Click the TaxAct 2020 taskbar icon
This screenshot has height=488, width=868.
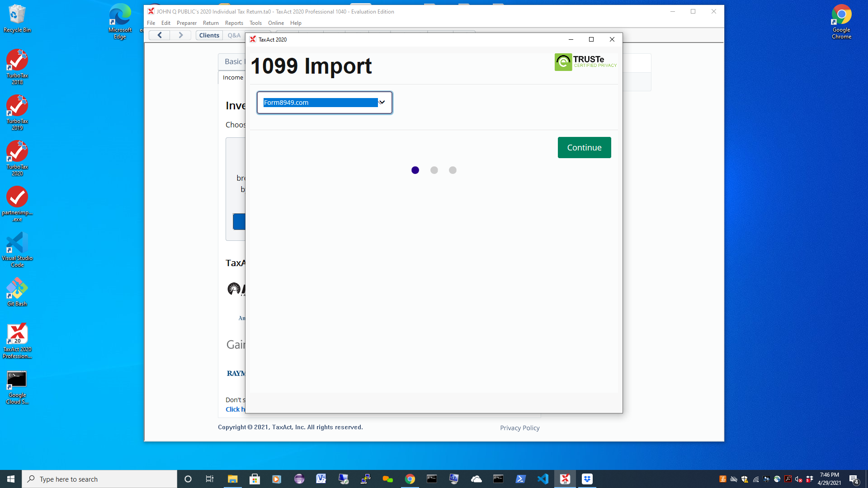coord(565,479)
